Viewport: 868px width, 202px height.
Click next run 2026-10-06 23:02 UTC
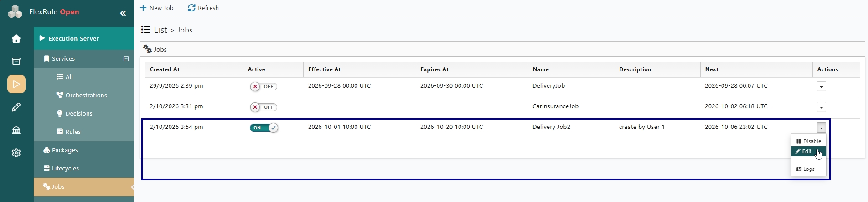pos(736,127)
